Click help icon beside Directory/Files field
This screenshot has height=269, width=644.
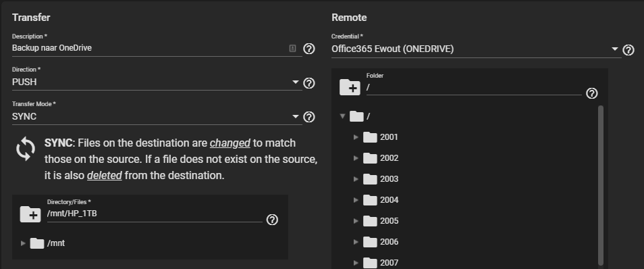click(272, 220)
